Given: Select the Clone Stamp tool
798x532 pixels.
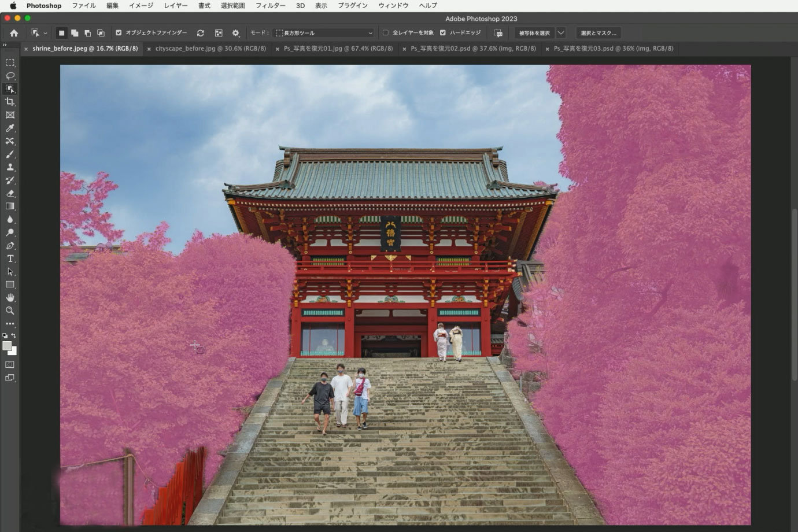Looking at the screenshot, I should pyautogui.click(x=10, y=167).
